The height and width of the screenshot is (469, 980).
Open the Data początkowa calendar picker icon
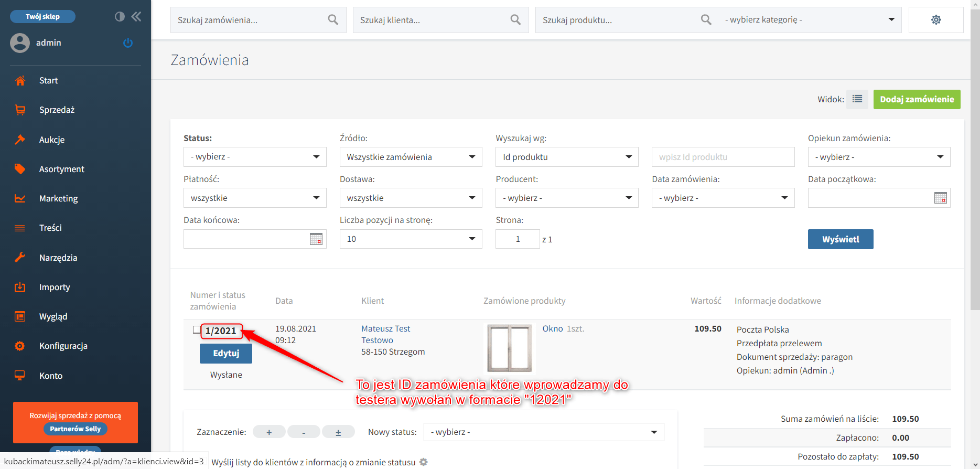pos(940,198)
